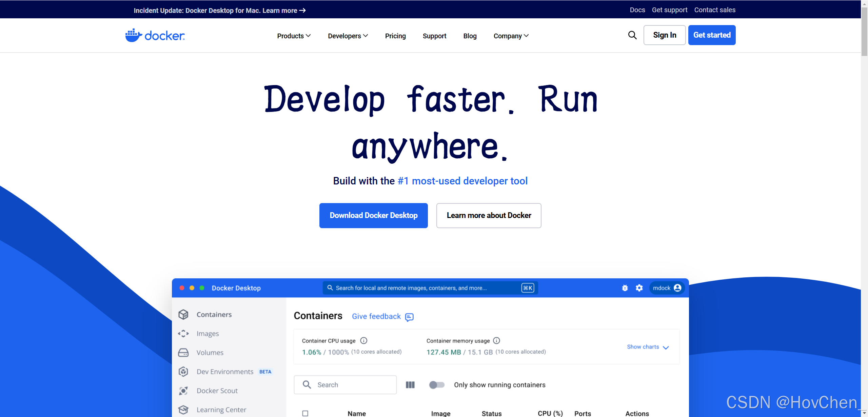Click the Container memory usage info icon
Viewport: 868px width, 417px height.
click(497, 340)
